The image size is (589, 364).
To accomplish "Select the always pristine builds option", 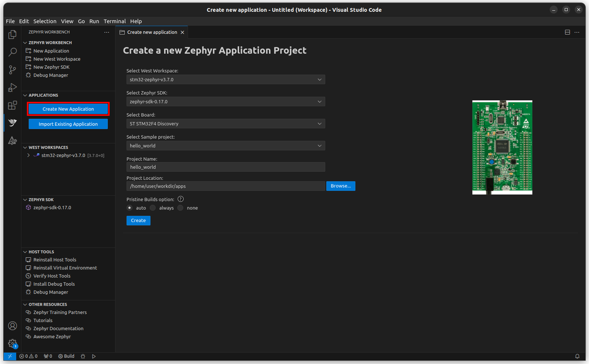I will [x=153, y=208].
